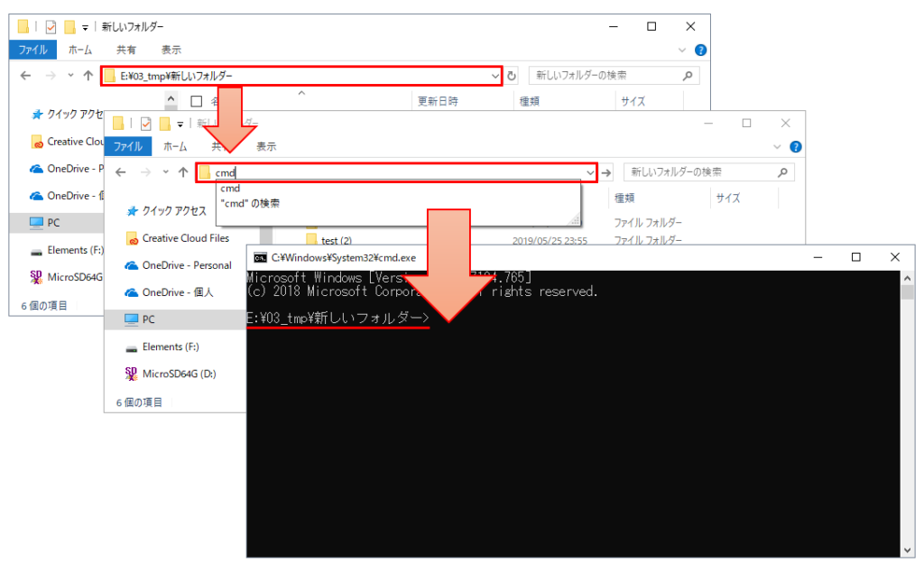
Task: Click the address bar showing E:¥03_tmp¥新しいフォルダー
Action: click(x=301, y=76)
